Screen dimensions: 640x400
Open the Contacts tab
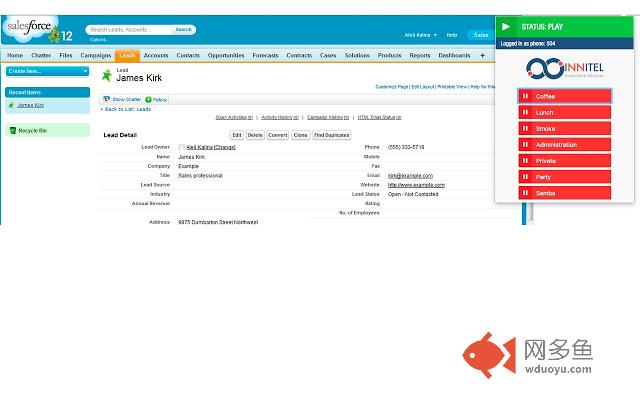tap(188, 55)
